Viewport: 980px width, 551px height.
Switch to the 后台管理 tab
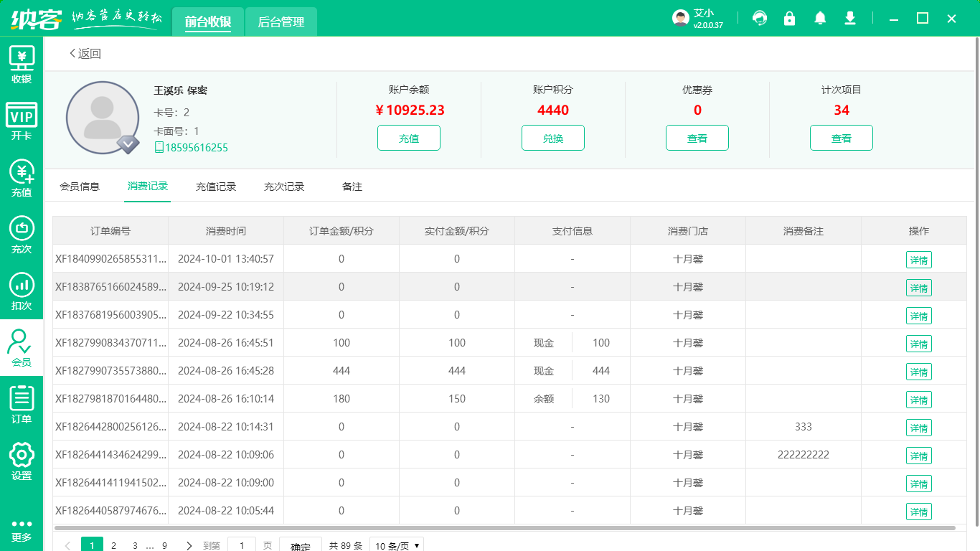click(281, 22)
